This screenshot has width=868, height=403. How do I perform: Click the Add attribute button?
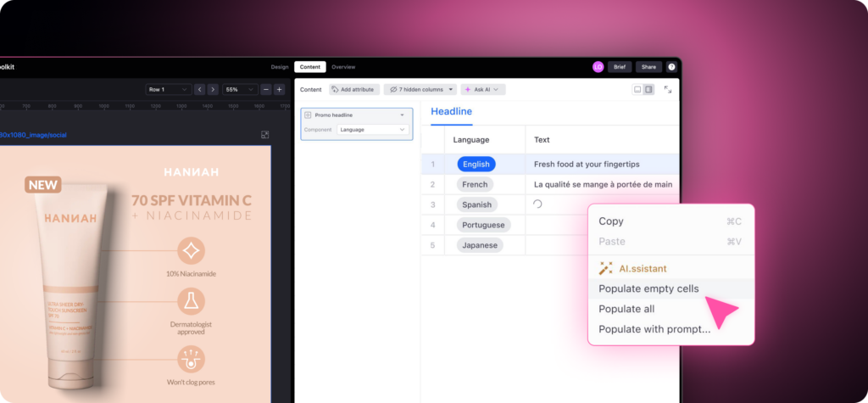(354, 89)
